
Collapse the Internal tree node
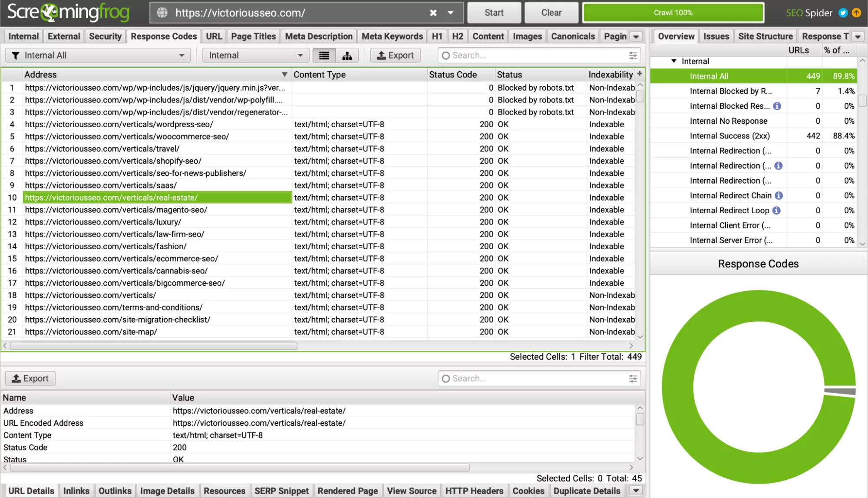[x=673, y=61]
